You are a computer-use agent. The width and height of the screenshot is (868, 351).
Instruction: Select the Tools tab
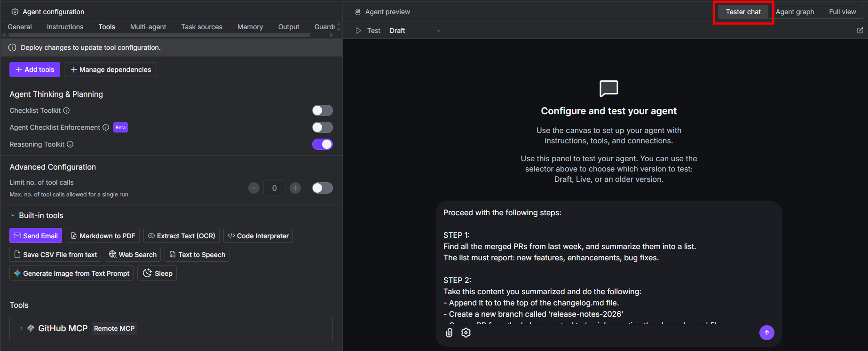(x=107, y=27)
